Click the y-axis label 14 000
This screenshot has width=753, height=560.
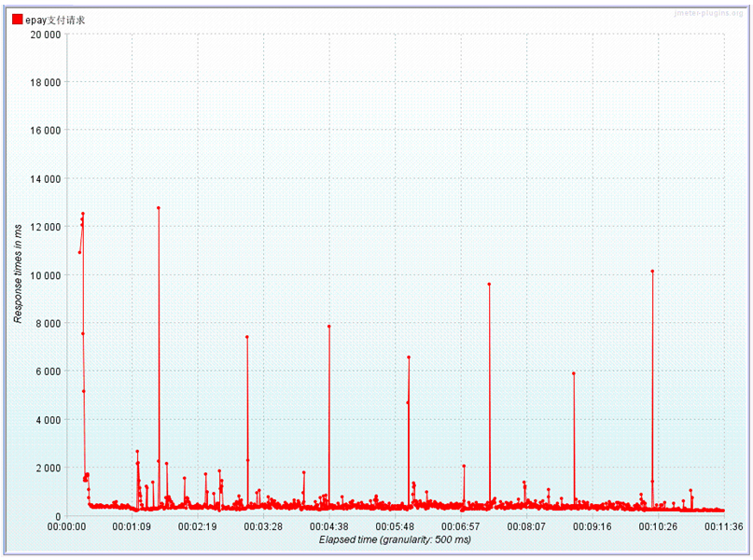point(46,179)
